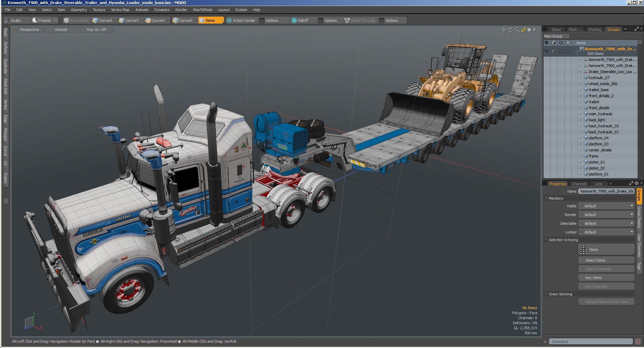Open the Deform vertical sidebar tab
The image size is (644, 348).
tap(5, 48)
